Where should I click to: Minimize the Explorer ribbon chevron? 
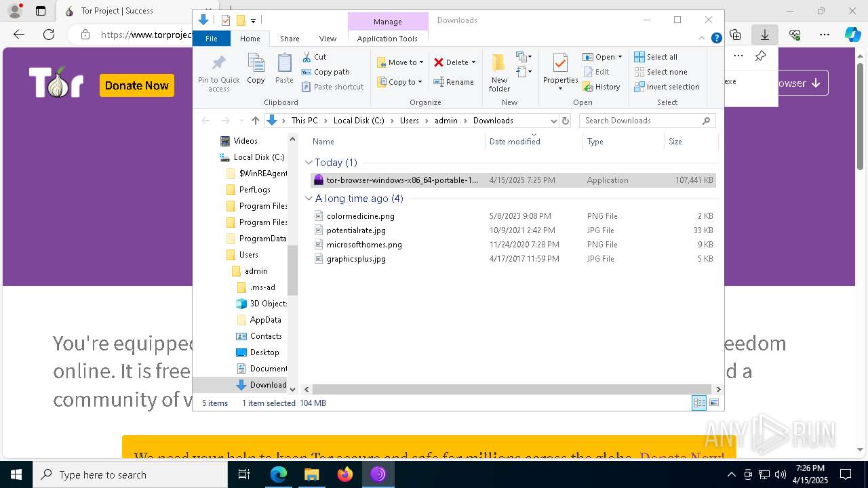pos(703,39)
